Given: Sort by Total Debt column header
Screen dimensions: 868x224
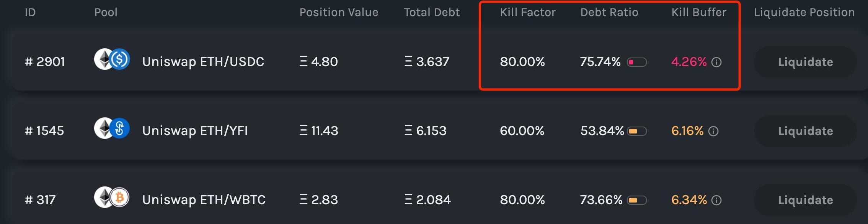Looking at the screenshot, I should (x=432, y=12).
